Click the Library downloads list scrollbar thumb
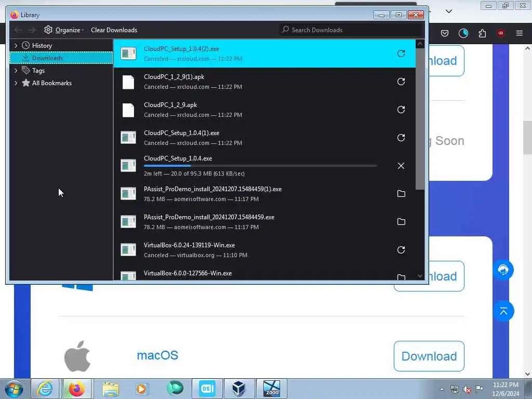532x399 pixels. pos(420,119)
